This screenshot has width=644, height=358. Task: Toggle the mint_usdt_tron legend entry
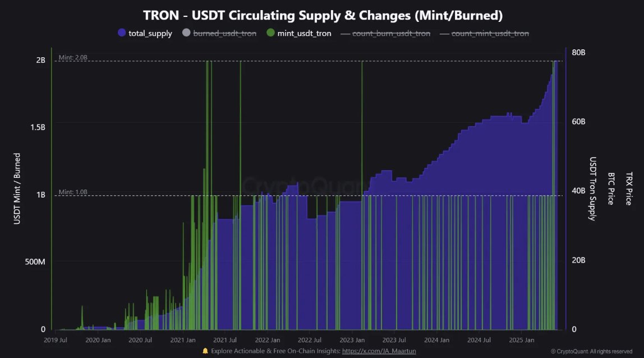pos(299,33)
